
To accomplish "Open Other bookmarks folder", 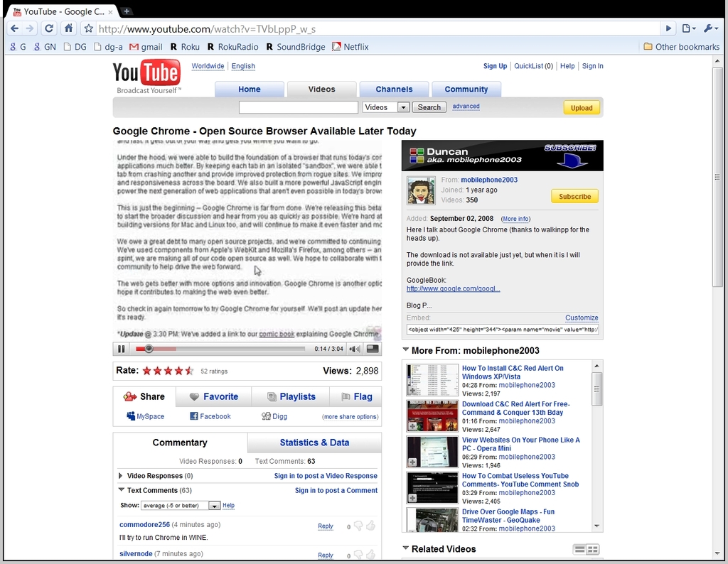I will pos(682,47).
